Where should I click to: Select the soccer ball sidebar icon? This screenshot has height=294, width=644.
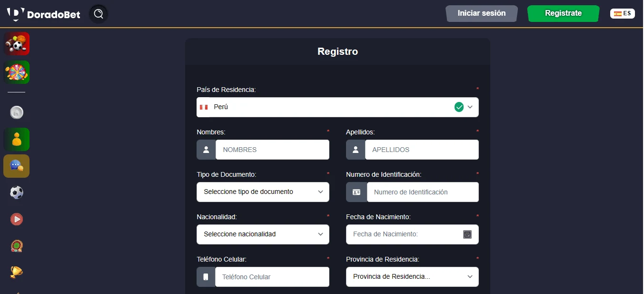[x=17, y=193]
